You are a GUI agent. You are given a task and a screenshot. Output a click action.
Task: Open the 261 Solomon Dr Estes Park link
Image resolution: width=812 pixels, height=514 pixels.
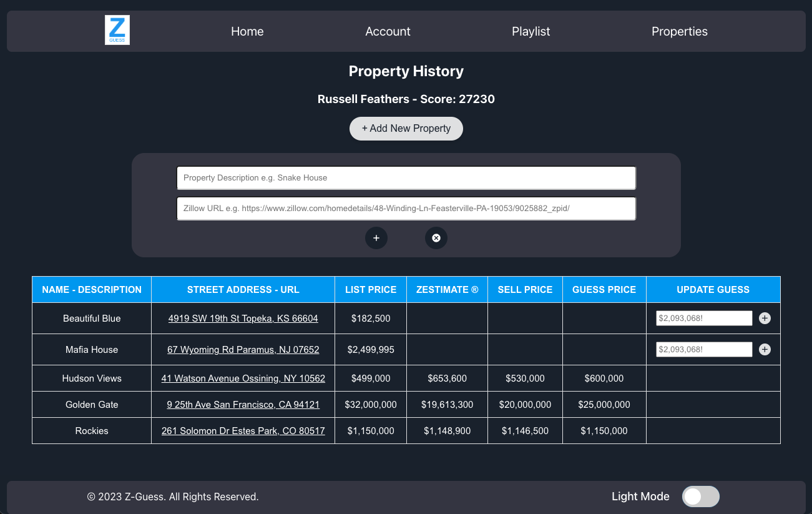pos(243,431)
